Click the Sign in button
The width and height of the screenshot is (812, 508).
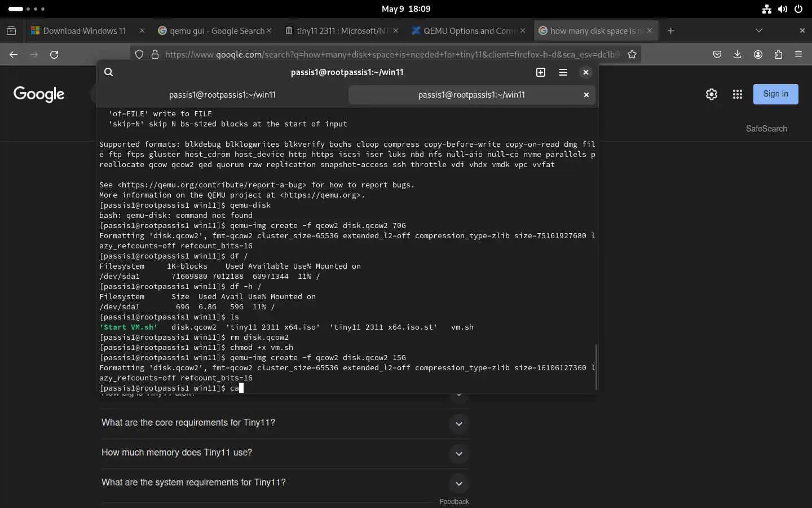776,94
